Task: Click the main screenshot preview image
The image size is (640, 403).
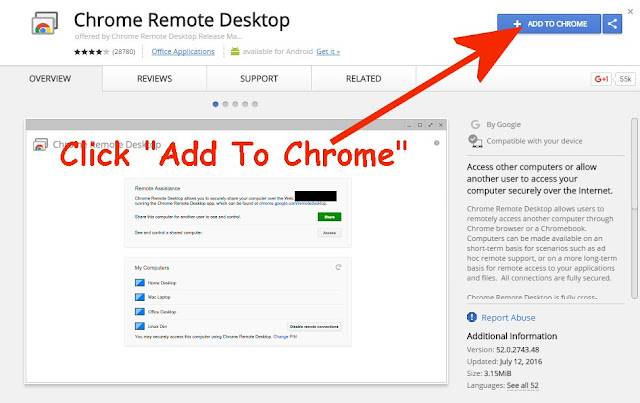Action: [x=236, y=251]
